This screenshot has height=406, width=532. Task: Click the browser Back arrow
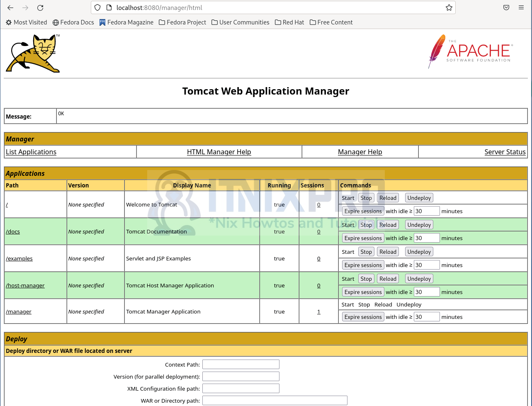click(10, 7)
